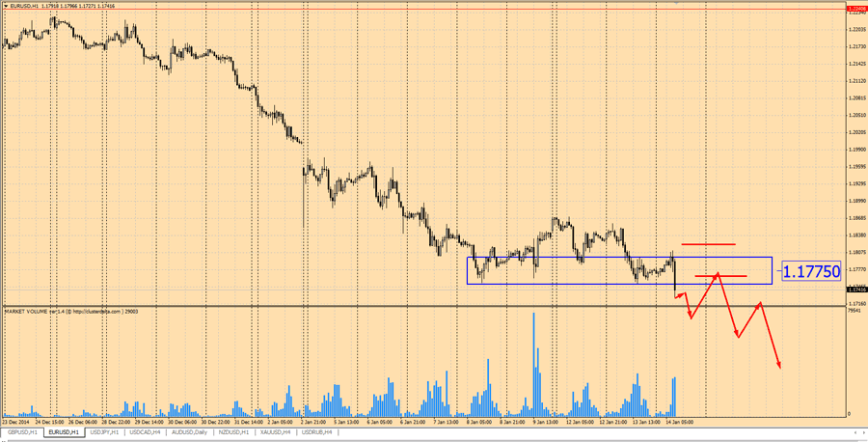
Task: Select the EURUSD,H1 chart tab
Action: [x=64, y=432]
